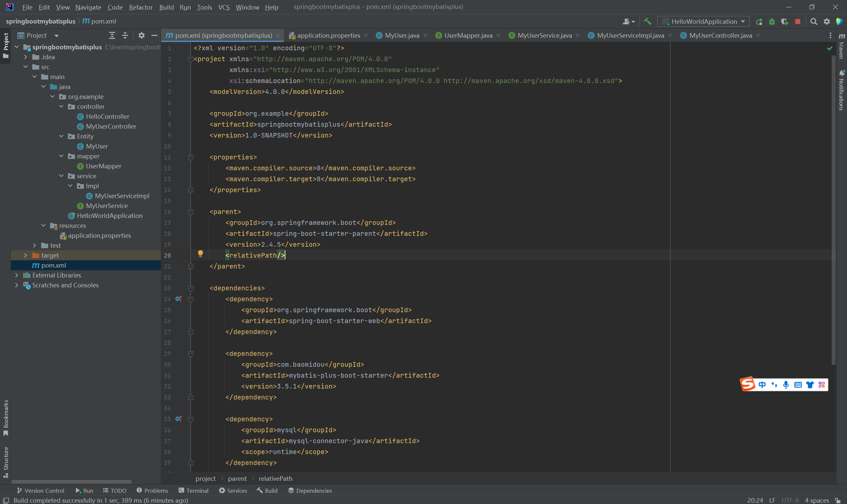
Task: Start debugging with the bug icon
Action: tap(772, 21)
